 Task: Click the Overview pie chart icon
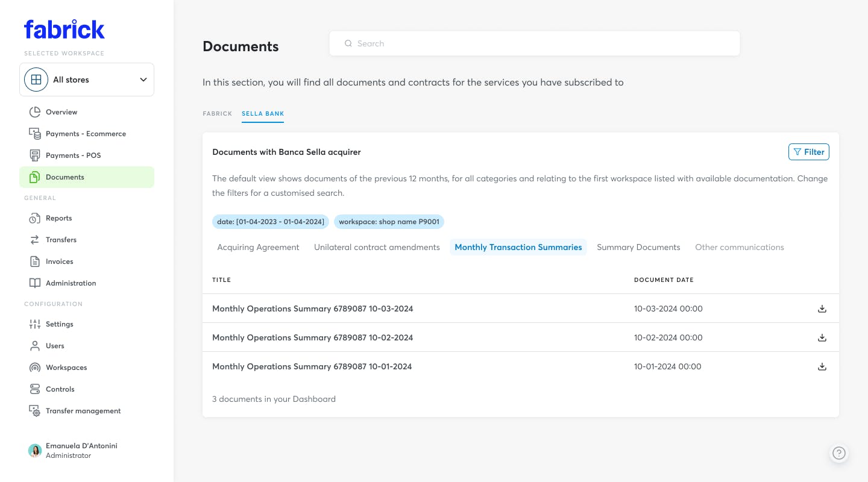35,112
